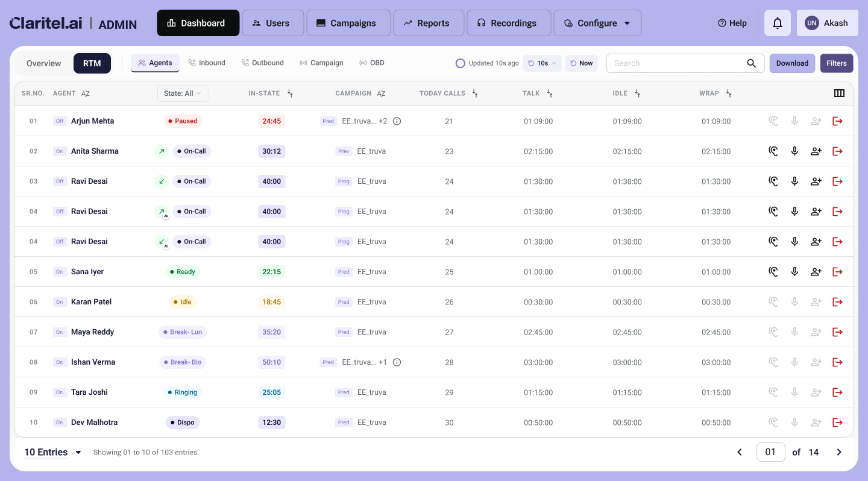Toggle Dev Malhotra's On status badge

[60, 423]
